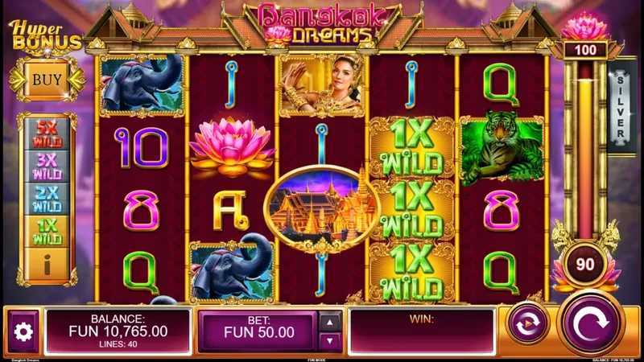
Task: Click the SILVER level tab
Action: [621, 106]
